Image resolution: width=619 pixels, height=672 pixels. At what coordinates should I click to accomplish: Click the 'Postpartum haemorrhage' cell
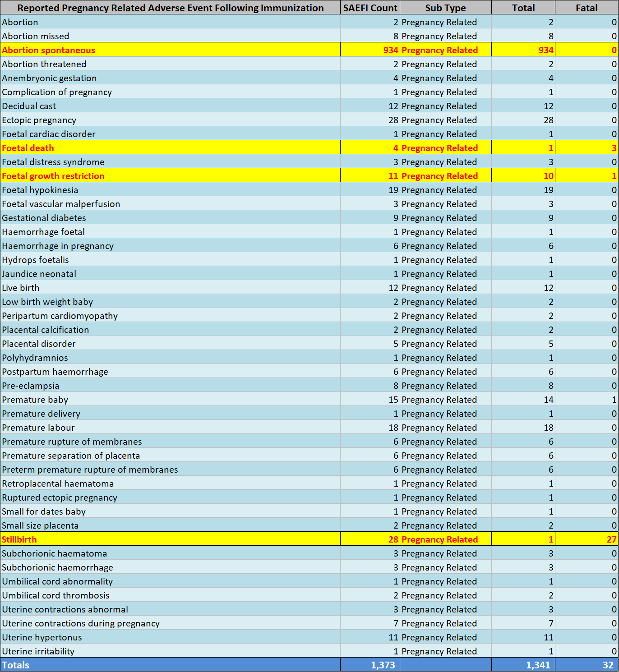pyautogui.click(x=170, y=372)
